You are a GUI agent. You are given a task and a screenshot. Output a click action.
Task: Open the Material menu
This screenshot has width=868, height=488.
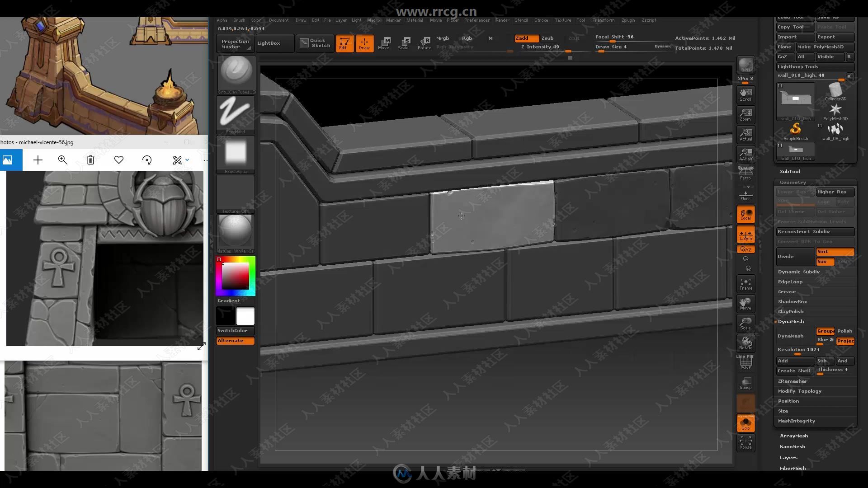413,20
